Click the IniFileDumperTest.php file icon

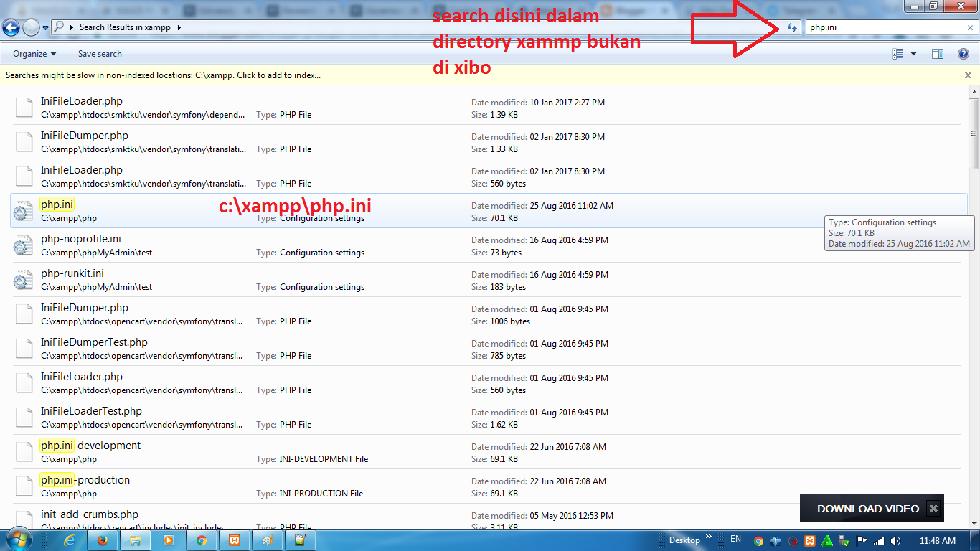point(24,349)
